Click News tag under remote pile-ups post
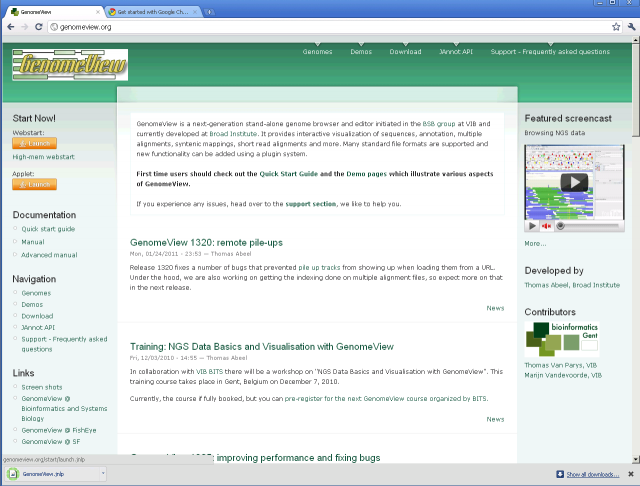This screenshot has height=486, width=640. pos(495,308)
